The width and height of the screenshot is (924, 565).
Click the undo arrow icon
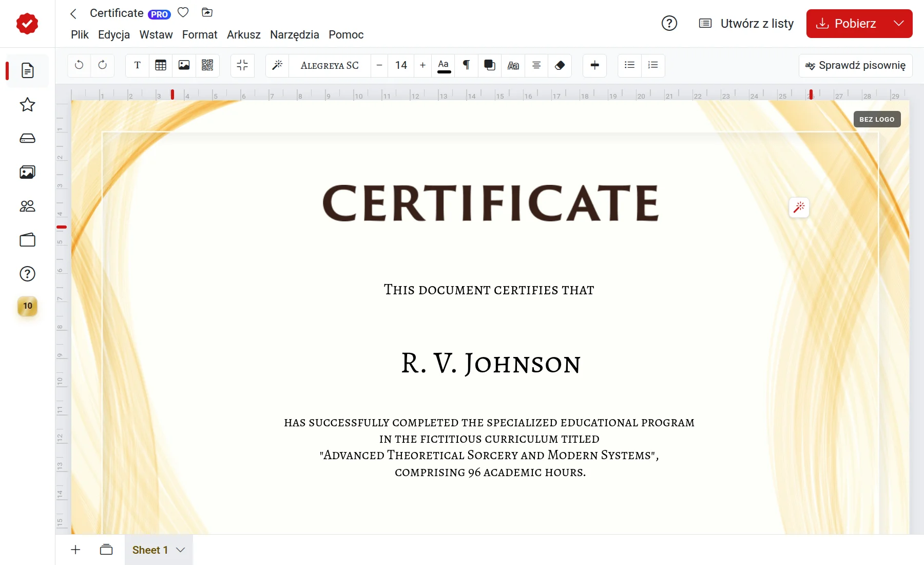[79, 65]
